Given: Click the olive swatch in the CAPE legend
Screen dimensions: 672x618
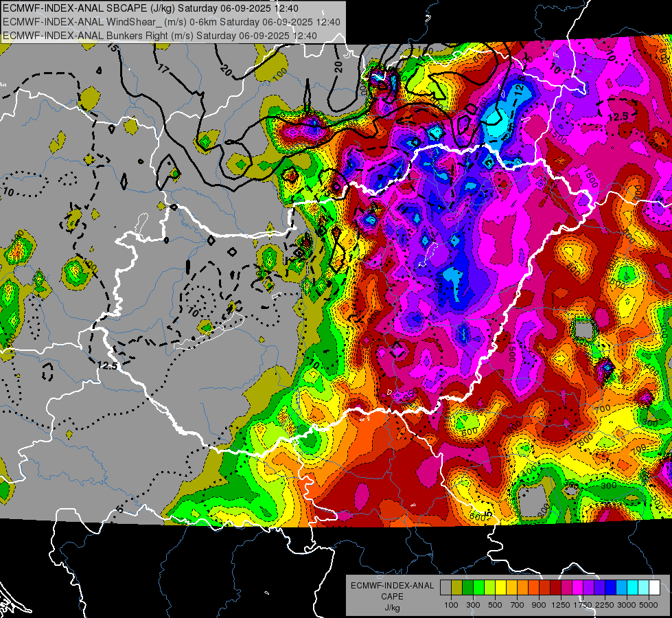Looking at the screenshot, I should pyautogui.click(x=456, y=587).
